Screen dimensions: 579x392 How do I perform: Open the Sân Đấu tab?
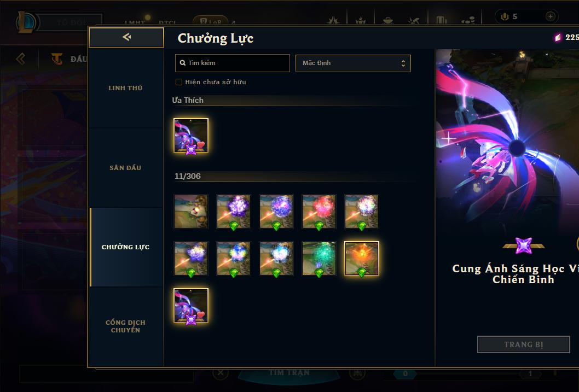pos(125,168)
